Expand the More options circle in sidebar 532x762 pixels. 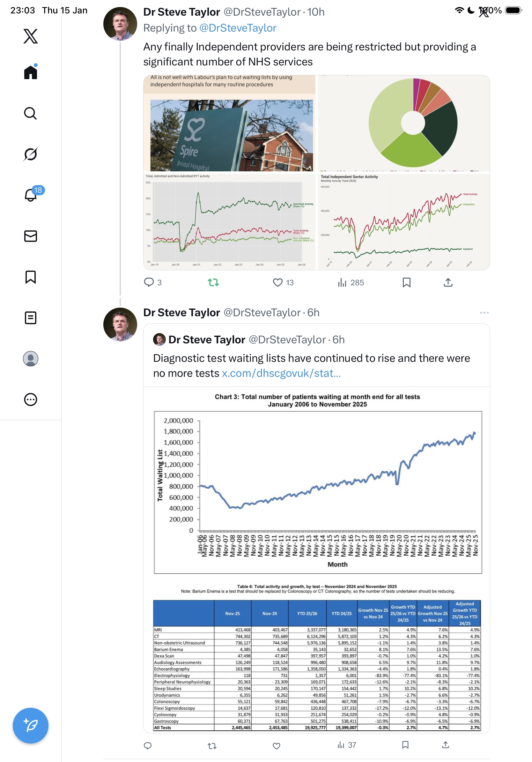click(x=31, y=399)
